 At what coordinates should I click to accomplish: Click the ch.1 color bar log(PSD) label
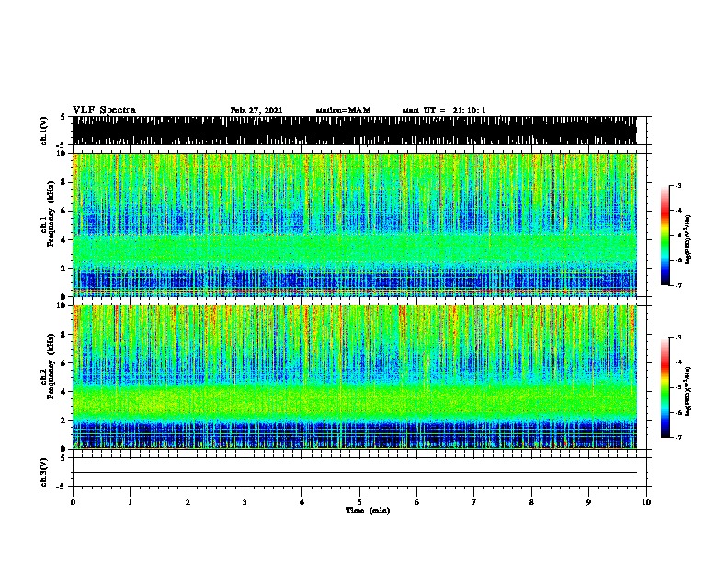(x=688, y=240)
